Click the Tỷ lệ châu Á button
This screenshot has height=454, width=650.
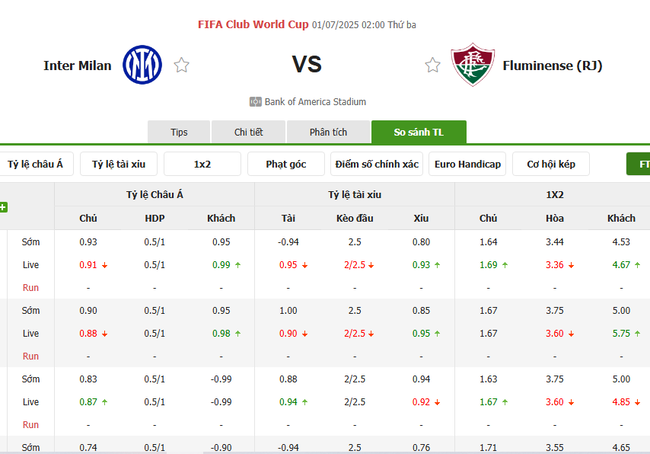point(36,164)
